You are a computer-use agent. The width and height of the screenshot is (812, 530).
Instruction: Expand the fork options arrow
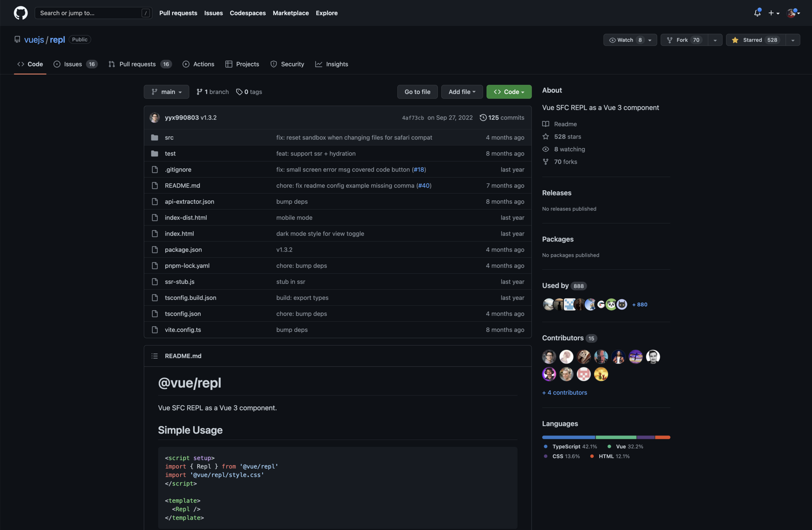tap(715, 40)
